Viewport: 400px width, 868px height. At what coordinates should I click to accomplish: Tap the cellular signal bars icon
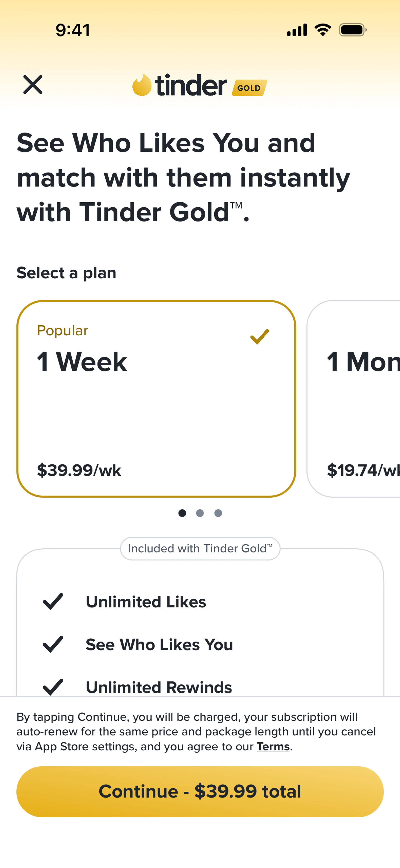tap(297, 30)
